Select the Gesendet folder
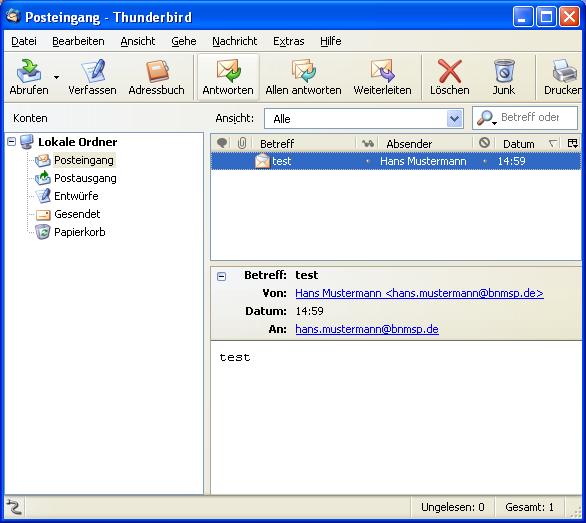This screenshot has width=586, height=523. pyautogui.click(x=77, y=214)
